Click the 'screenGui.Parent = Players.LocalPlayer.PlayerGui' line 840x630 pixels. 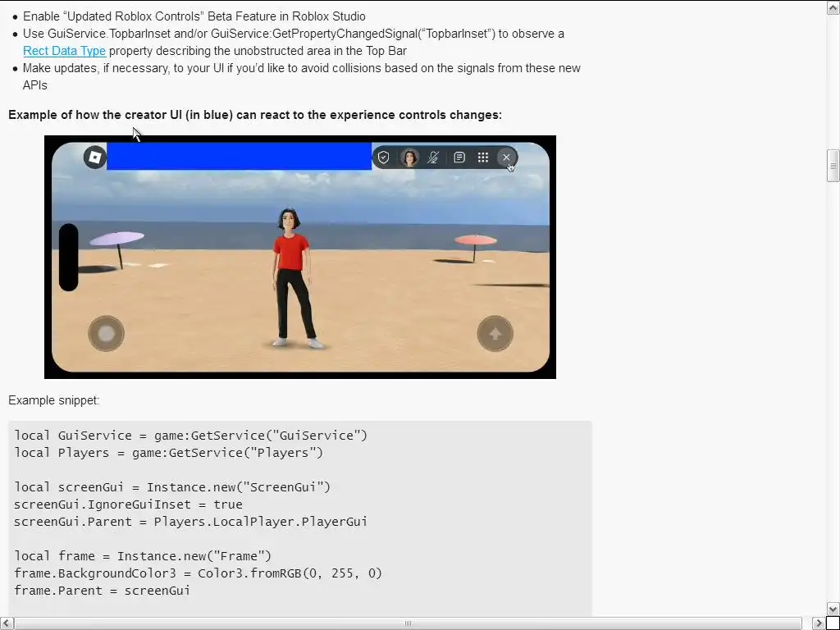[190, 522]
